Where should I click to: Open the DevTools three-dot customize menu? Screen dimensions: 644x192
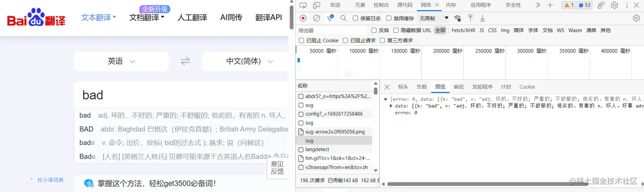pos(627,5)
